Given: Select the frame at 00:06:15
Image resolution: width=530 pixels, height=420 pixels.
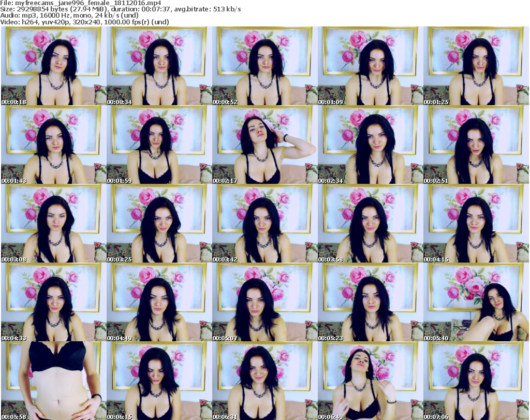Looking at the screenshot, I should click(159, 381).
